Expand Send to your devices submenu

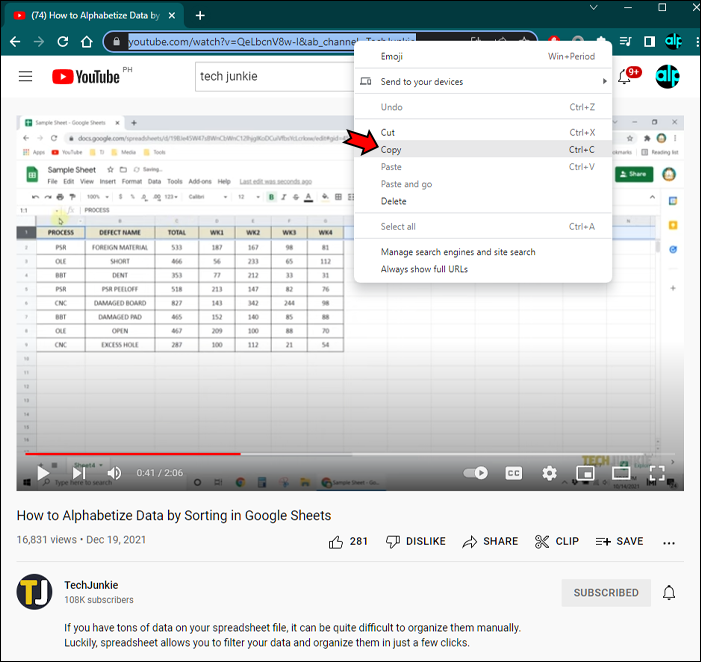pos(483,82)
